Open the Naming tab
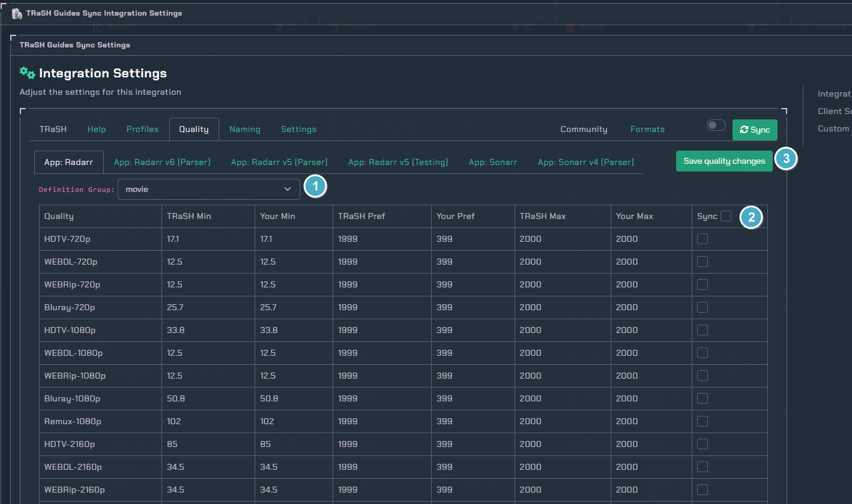Viewport: 852px width, 504px height. [244, 130]
